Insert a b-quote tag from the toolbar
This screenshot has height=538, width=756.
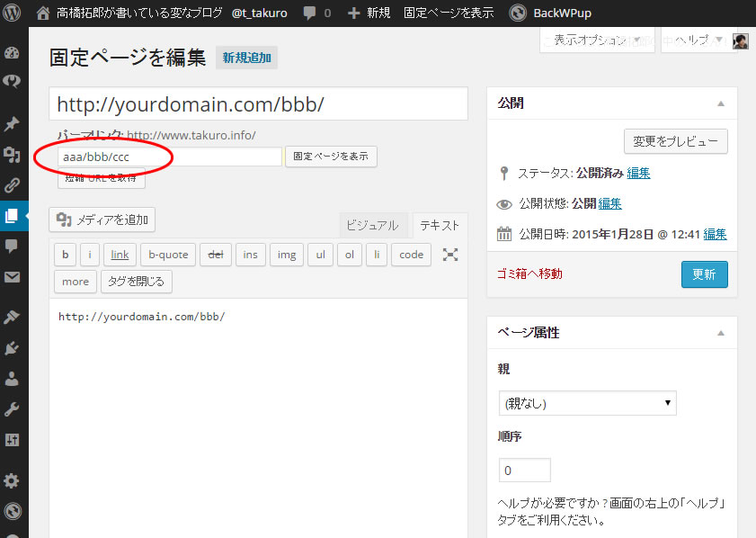168,255
